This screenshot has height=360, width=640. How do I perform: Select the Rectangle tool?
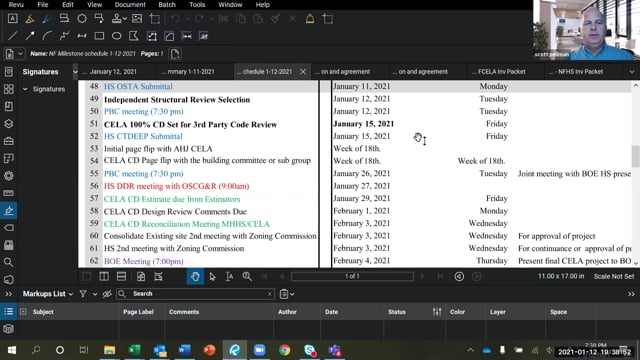pyautogui.click(x=99, y=36)
